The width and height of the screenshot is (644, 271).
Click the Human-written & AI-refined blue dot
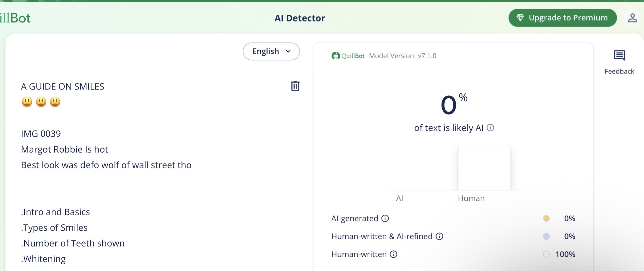(546, 236)
